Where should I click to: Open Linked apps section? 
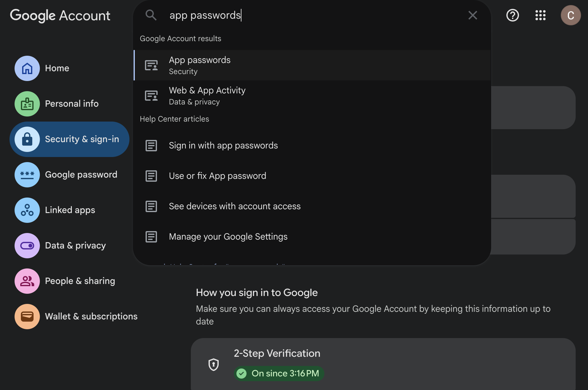(69, 210)
